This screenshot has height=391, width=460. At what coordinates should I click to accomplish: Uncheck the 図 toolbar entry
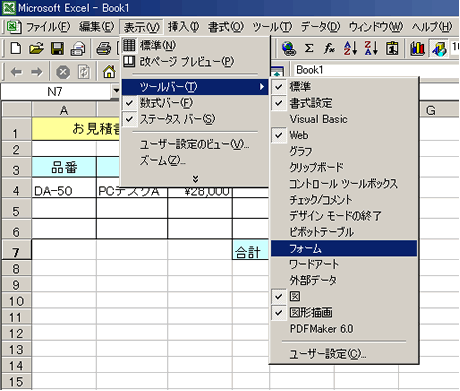coord(344,296)
